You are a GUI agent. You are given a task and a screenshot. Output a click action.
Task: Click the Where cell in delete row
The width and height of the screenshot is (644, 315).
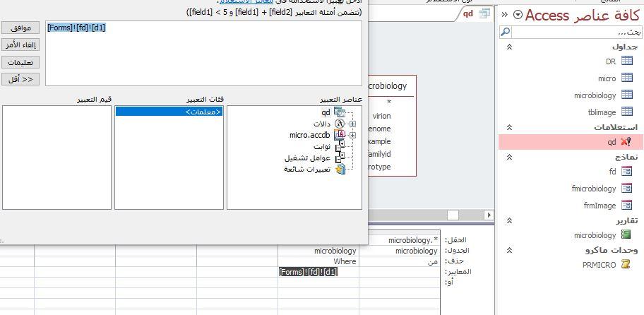318,261
